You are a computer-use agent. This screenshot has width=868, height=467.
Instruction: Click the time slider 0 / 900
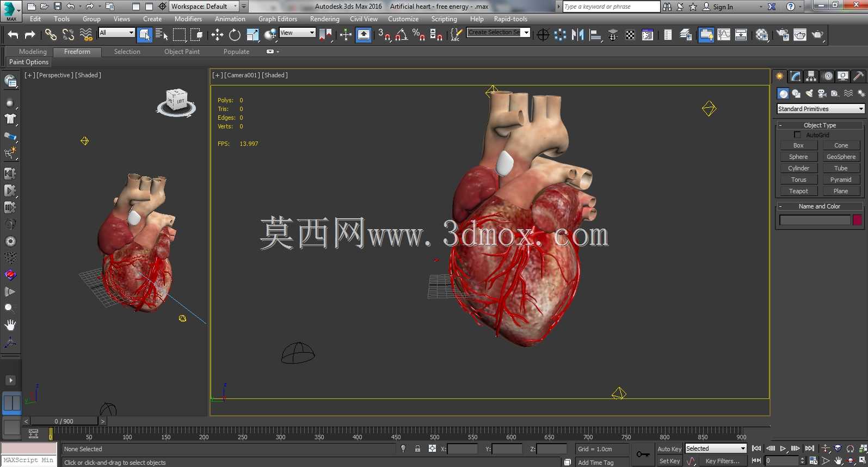pos(64,421)
